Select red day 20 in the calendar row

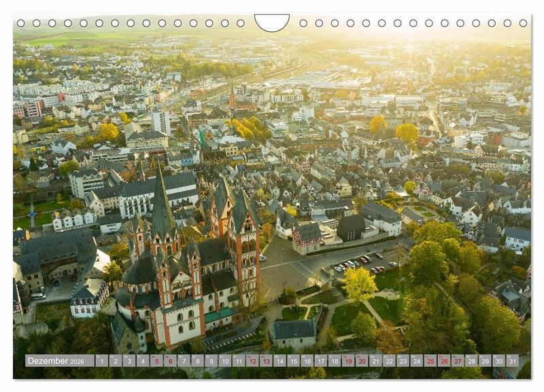[x=362, y=361]
